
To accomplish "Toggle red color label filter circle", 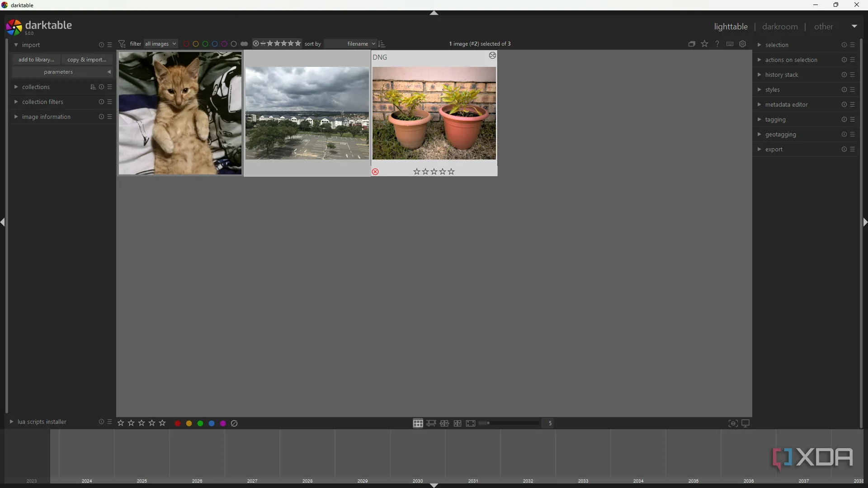I will click(x=186, y=44).
